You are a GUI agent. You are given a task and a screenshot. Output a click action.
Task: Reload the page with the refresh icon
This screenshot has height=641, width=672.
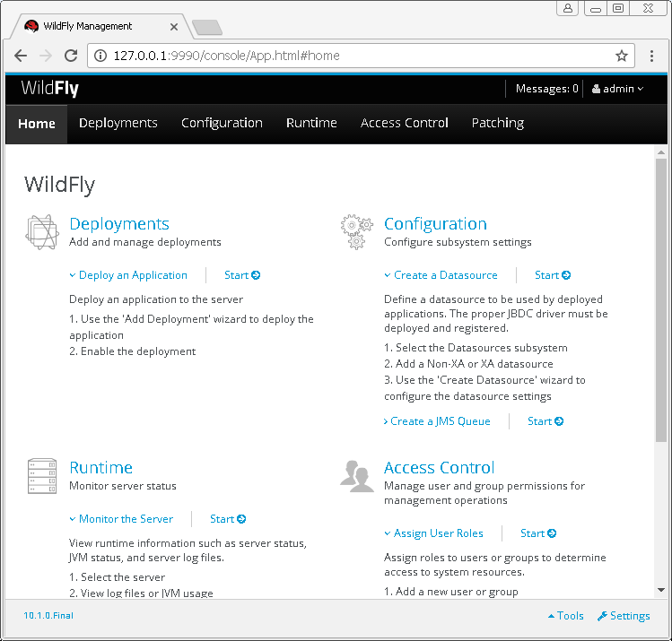71,56
